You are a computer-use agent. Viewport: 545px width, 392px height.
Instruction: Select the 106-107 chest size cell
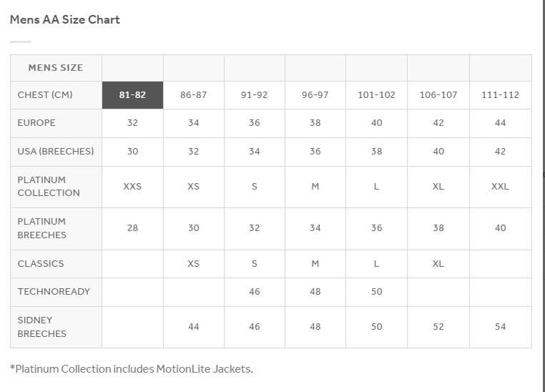pyautogui.click(x=438, y=95)
